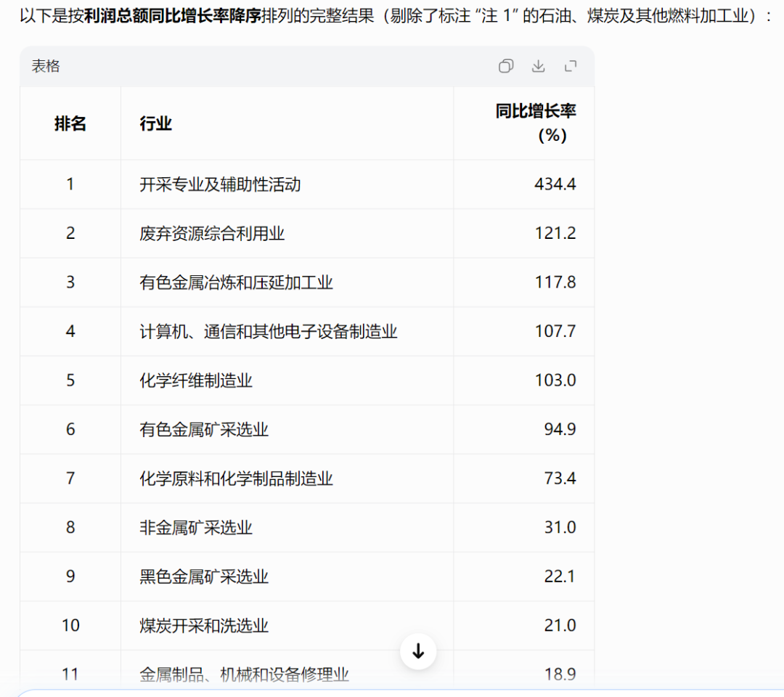Click the growth rate value 22.1
This screenshot has height=697, width=784.
560,576
